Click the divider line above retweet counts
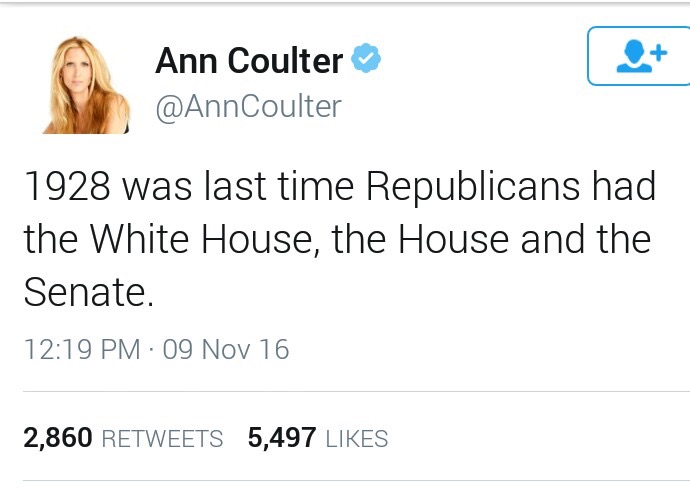Viewport: 690px width, 490px height. click(356, 391)
